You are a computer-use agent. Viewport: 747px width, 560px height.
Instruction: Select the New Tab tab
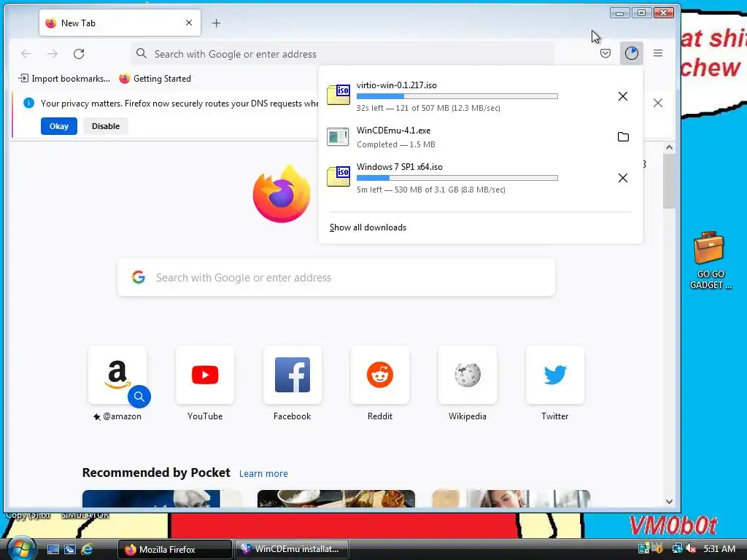[120, 23]
